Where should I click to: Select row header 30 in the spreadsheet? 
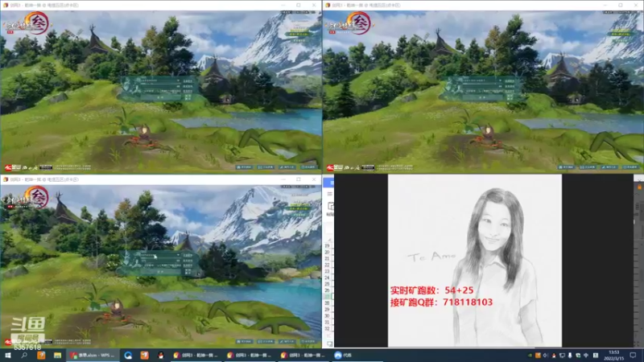click(x=328, y=315)
